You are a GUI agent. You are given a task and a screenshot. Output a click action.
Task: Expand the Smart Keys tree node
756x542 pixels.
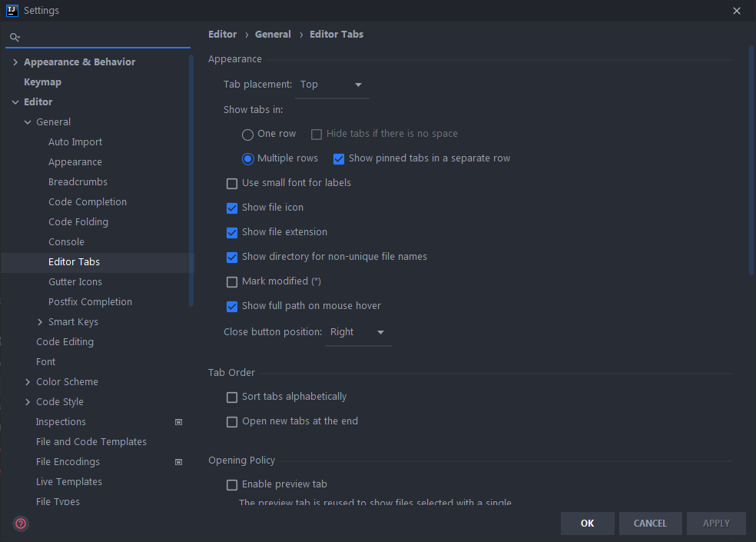[40, 322]
